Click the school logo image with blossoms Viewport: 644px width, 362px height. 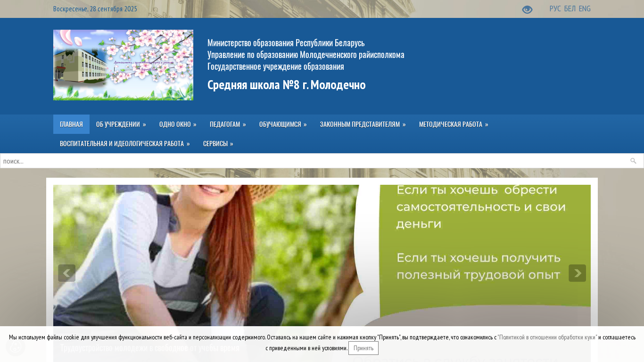[123, 65]
